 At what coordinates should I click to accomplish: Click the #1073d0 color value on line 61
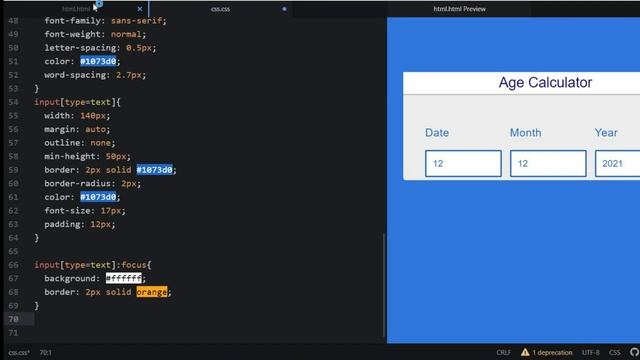click(98, 197)
